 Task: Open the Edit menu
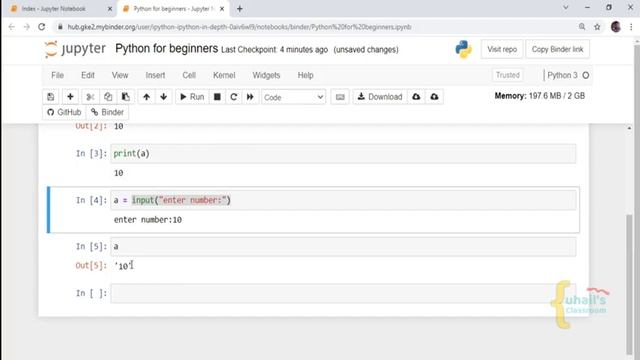coord(88,75)
